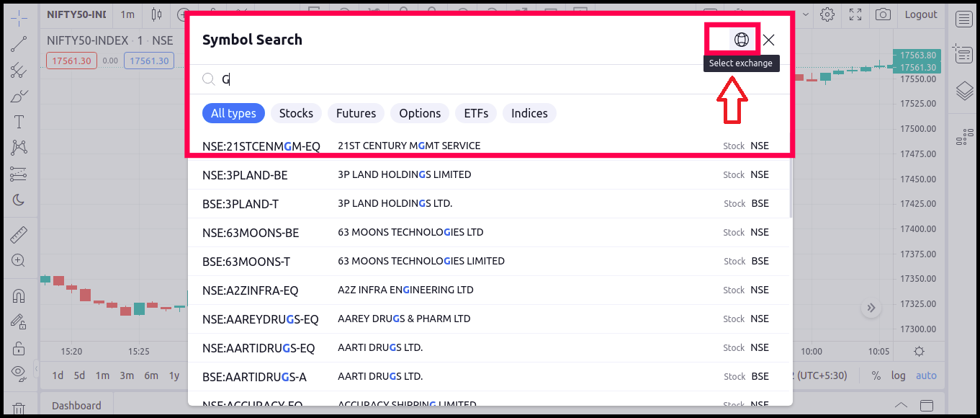The height and width of the screenshot is (418, 980).
Task: Open the patterns tool
Action: [x=19, y=148]
